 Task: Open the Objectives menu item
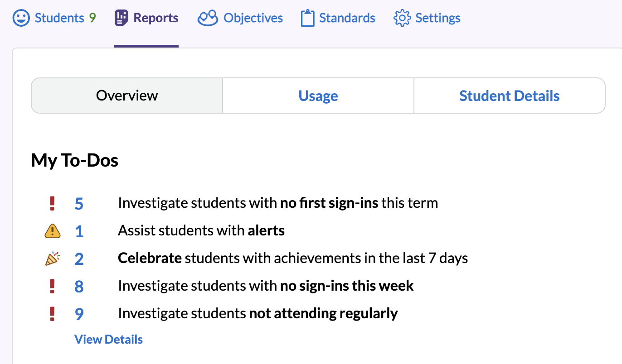pyautogui.click(x=253, y=18)
